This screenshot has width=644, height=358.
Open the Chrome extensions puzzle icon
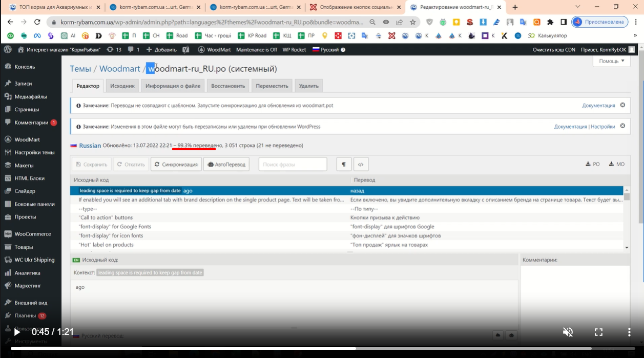click(550, 22)
